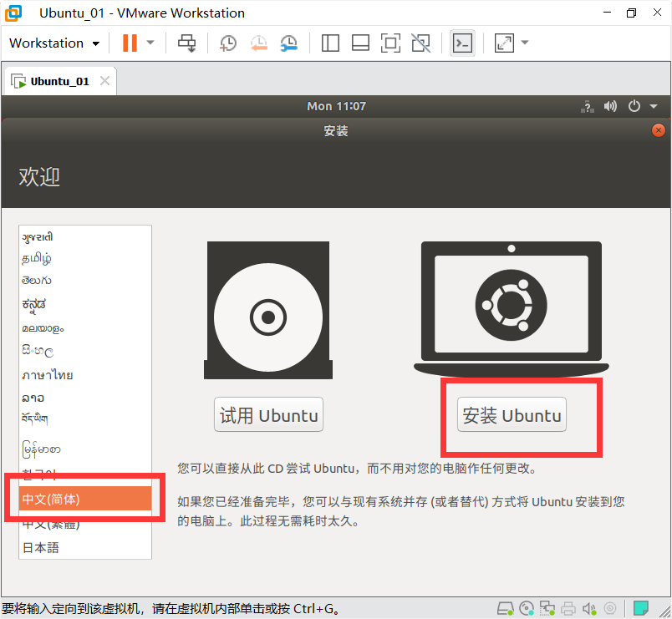Open the Workstation menu
The height and width of the screenshot is (619, 672).
tap(54, 43)
